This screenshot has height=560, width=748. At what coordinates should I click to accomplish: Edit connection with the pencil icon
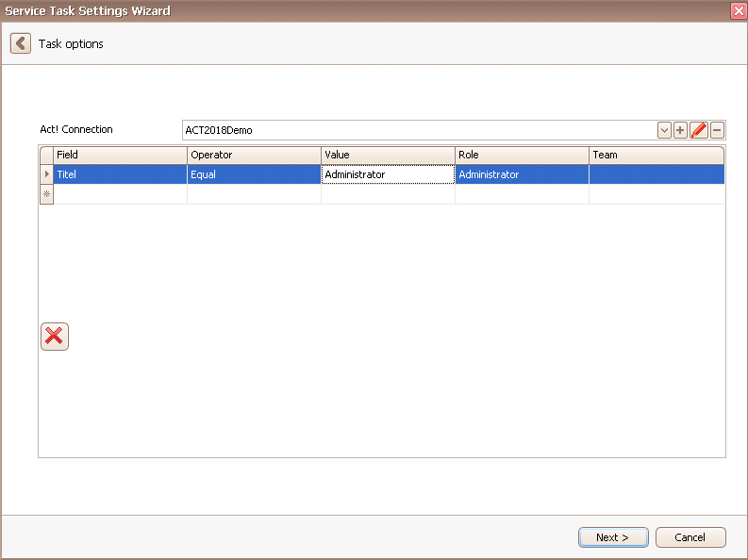click(x=698, y=130)
